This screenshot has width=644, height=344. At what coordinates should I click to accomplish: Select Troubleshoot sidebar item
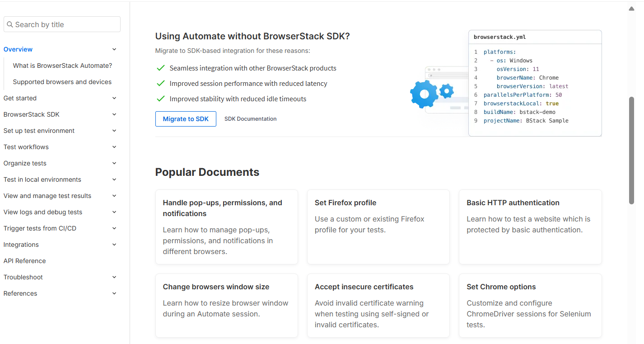point(23,277)
